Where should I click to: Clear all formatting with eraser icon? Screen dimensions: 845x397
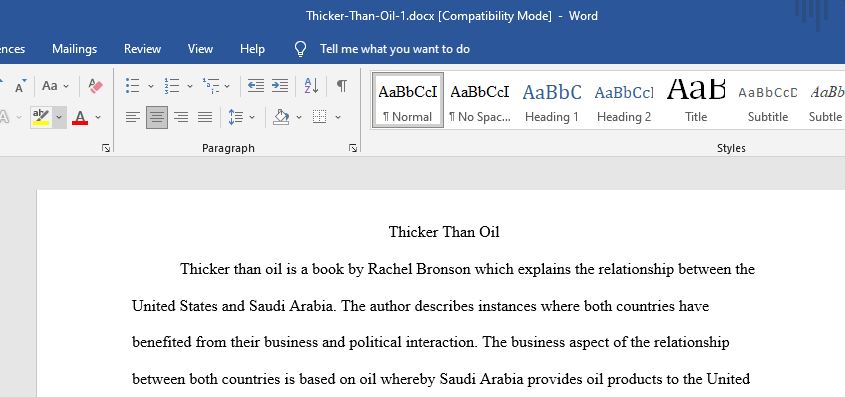tap(95, 86)
